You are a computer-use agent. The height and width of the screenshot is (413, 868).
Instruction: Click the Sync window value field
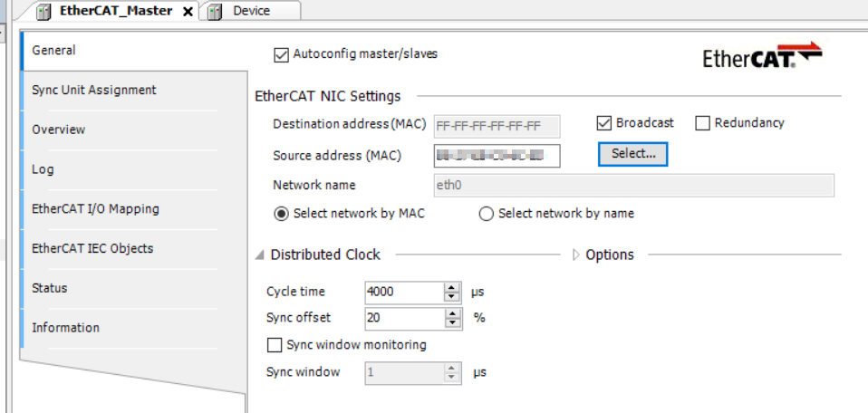click(405, 372)
